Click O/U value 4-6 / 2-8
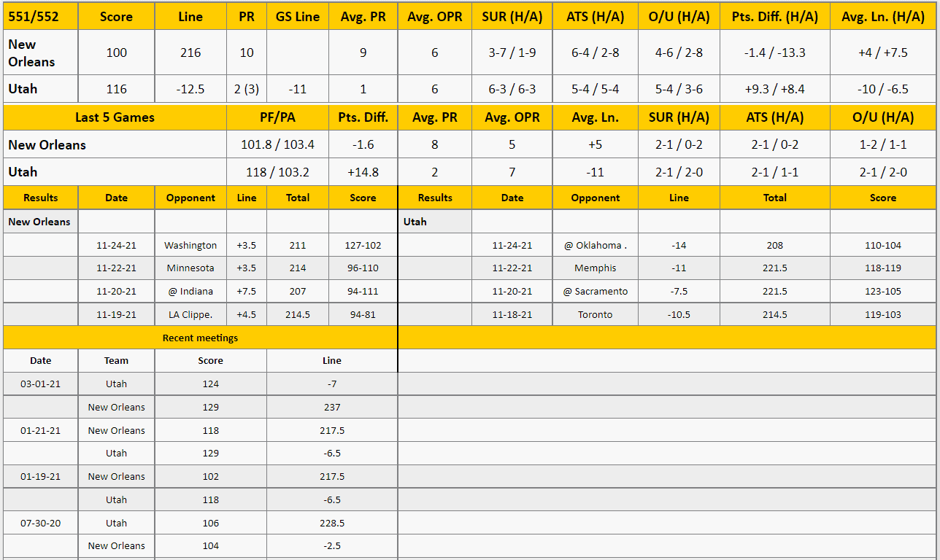940x560 pixels. click(679, 52)
